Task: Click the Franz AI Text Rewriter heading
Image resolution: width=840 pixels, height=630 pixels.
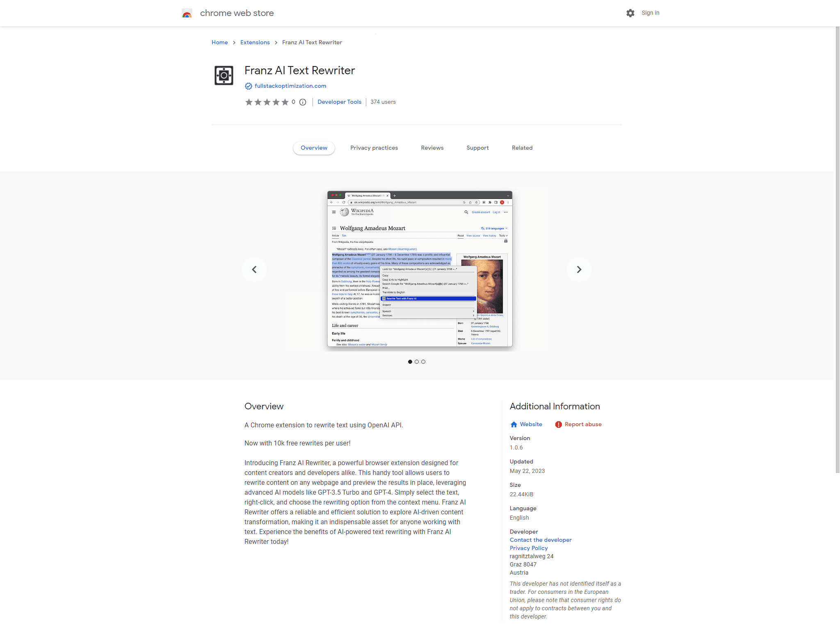Action: (299, 71)
